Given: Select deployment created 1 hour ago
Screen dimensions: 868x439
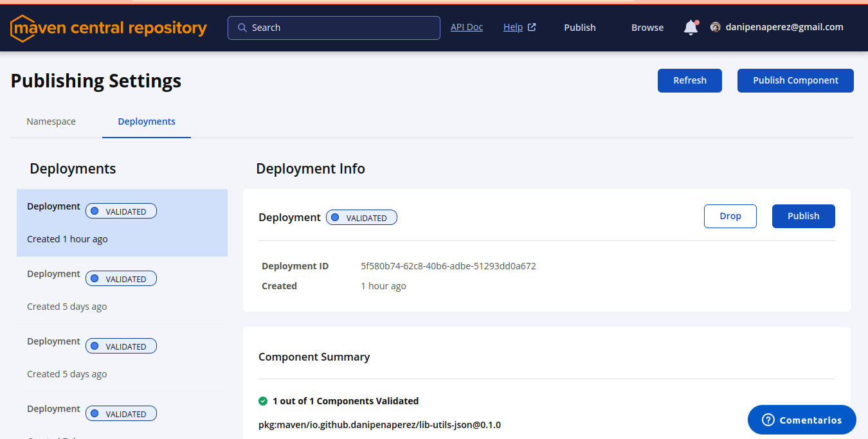Looking at the screenshot, I should point(122,223).
